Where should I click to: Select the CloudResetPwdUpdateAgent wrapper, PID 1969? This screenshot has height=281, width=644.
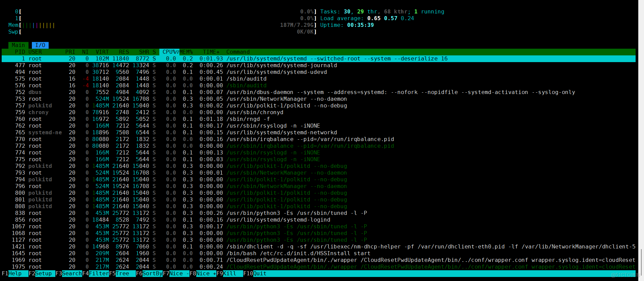pos(319,260)
